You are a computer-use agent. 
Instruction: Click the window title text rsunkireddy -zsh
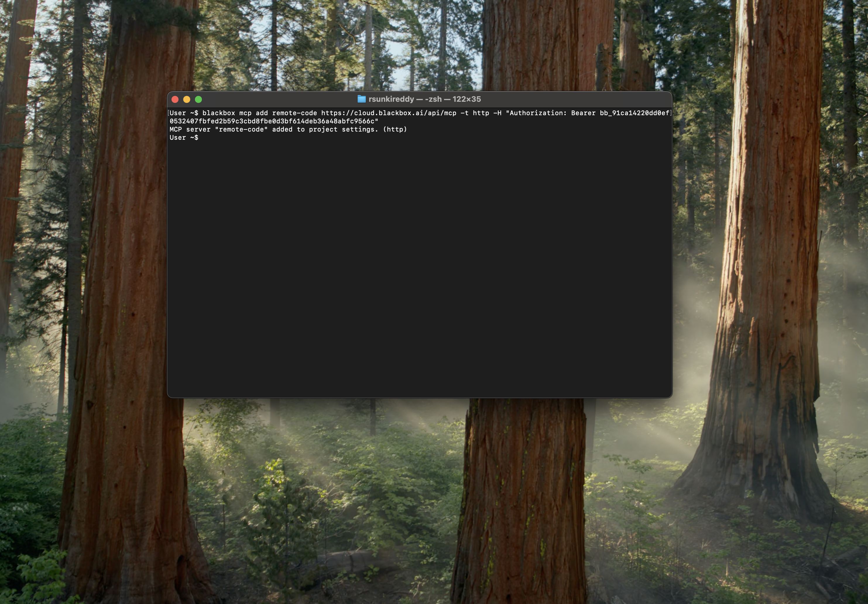coord(425,99)
